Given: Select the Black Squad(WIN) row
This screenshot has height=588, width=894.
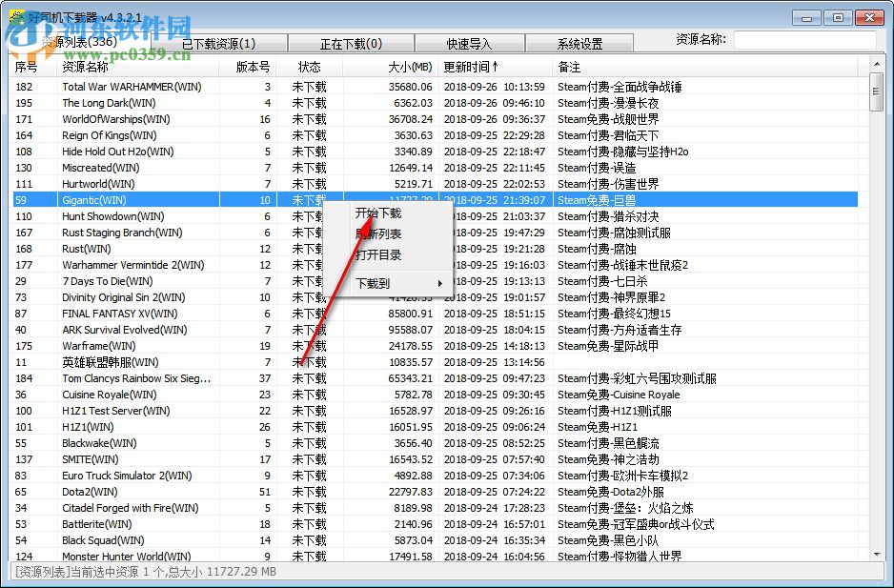Looking at the screenshot, I should click(434, 540).
